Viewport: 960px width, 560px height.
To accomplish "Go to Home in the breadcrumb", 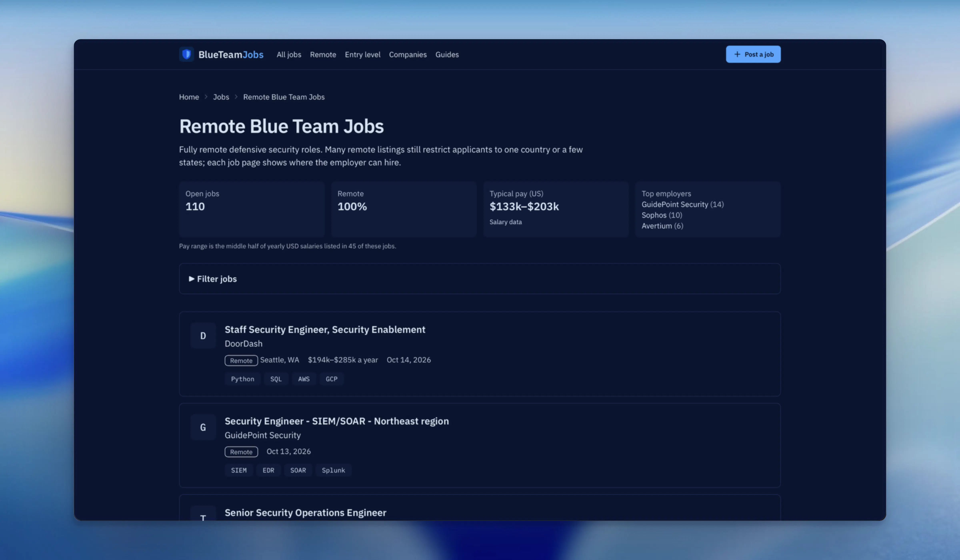I will 189,97.
